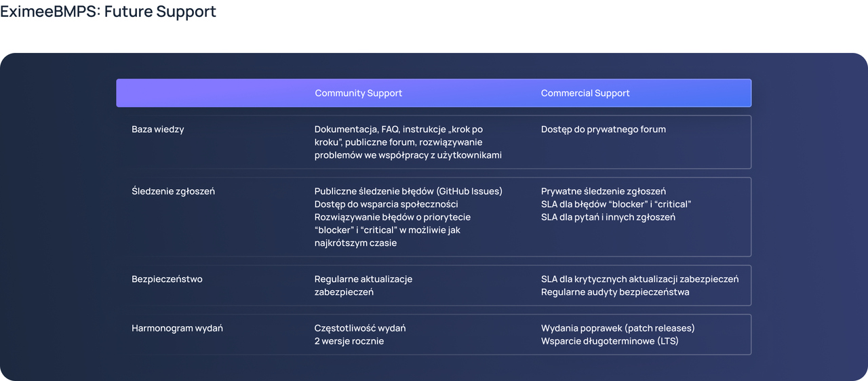Click "Prywatne śledzenie zgłoszeń" entry
Image resolution: width=868 pixels, height=381 pixels.
click(x=603, y=191)
